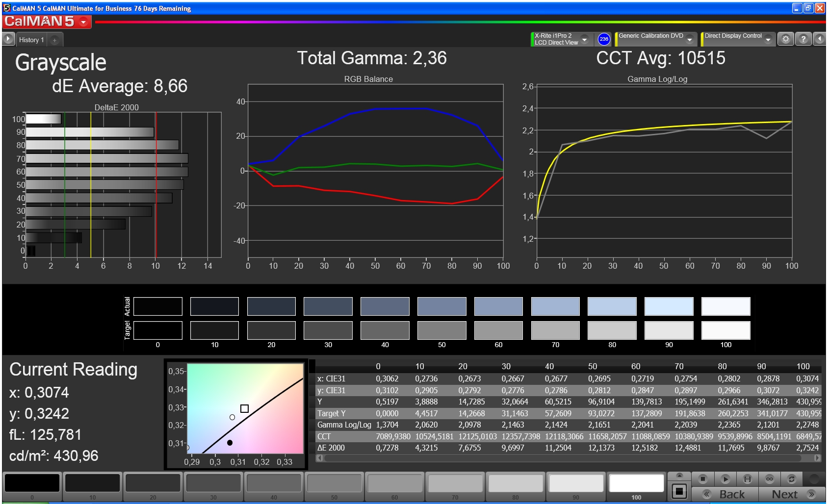828x504 pixels.
Task: Click the stop measurement icon
Action: pos(703,479)
